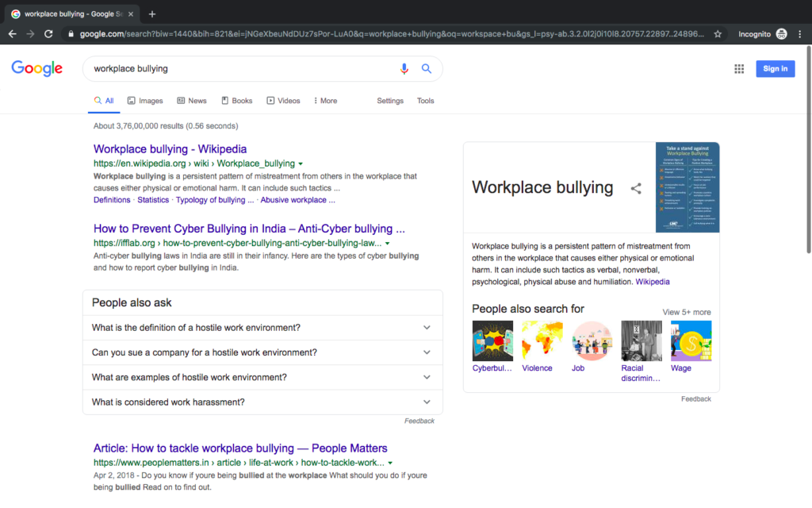Open the Violence related search thumbnail

point(542,341)
